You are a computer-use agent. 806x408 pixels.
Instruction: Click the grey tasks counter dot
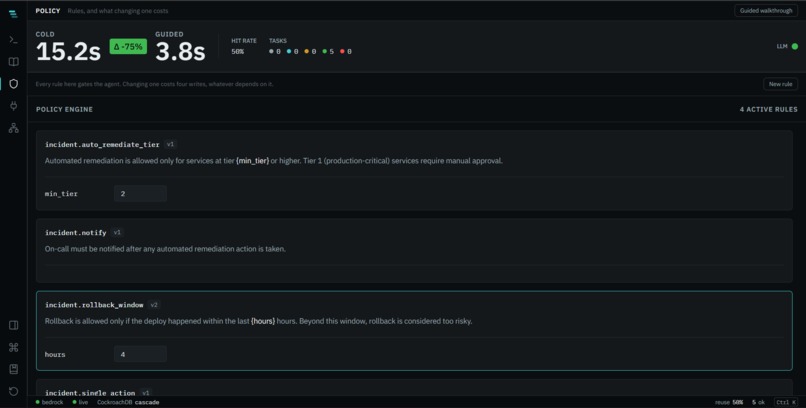point(271,51)
